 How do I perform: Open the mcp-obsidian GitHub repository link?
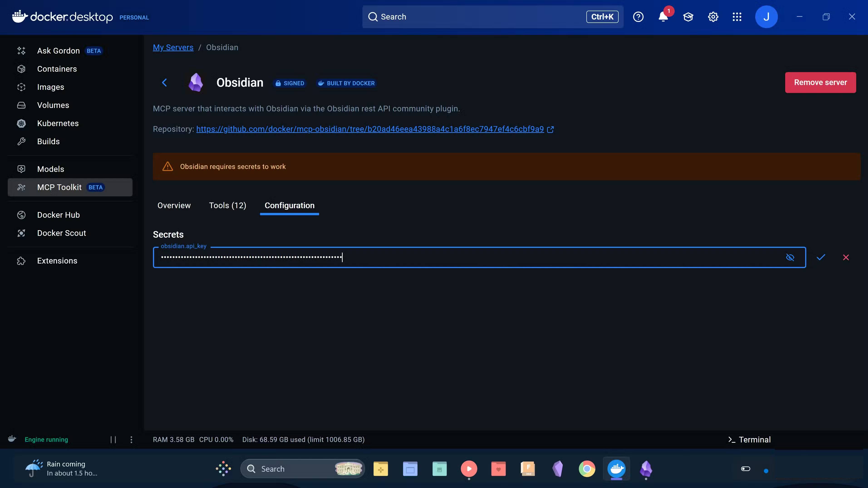(370, 129)
